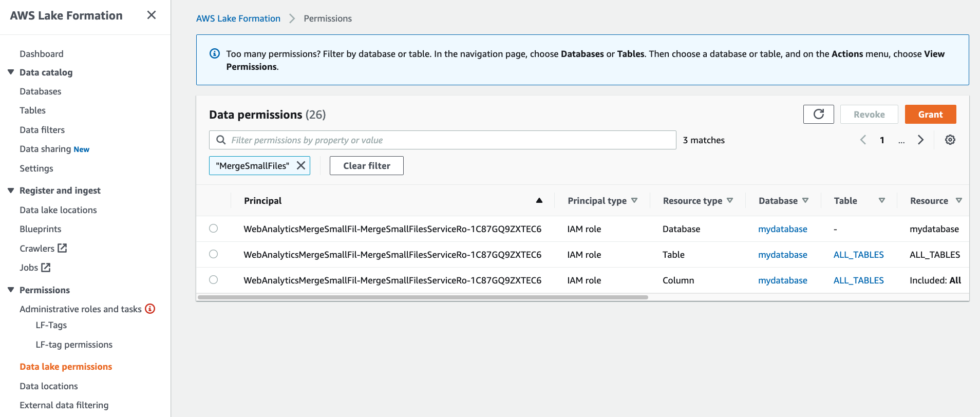Collapse the Register and ingest section
The image size is (980, 417).
pos(11,190)
